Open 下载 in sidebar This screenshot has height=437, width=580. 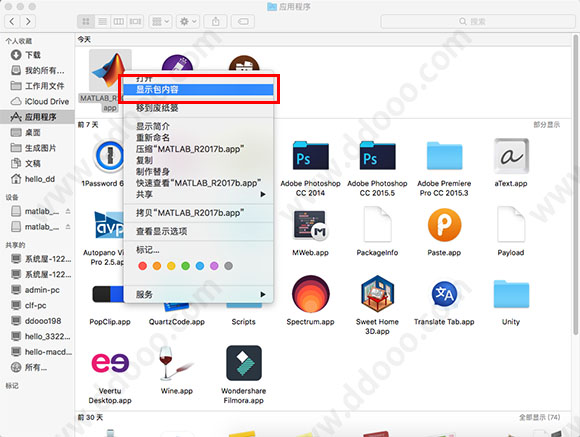(x=37, y=55)
